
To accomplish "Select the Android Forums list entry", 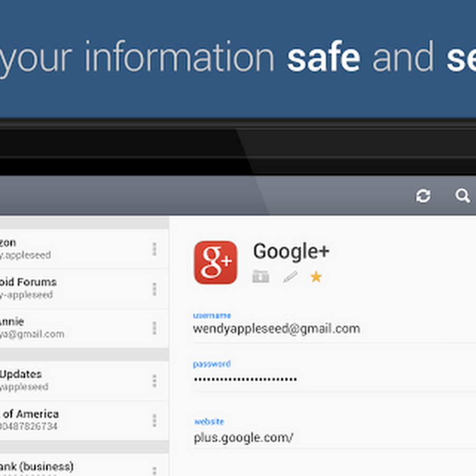I will [x=63, y=288].
